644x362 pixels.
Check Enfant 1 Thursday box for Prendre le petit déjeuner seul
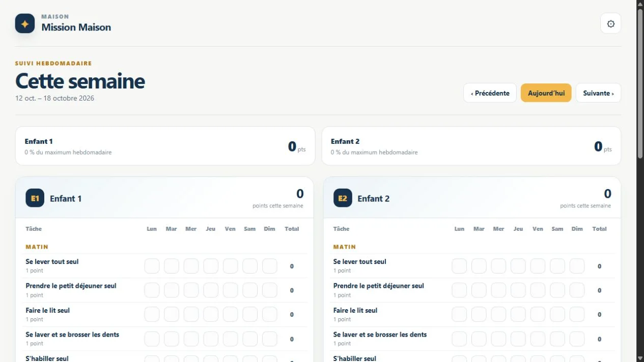211,290
